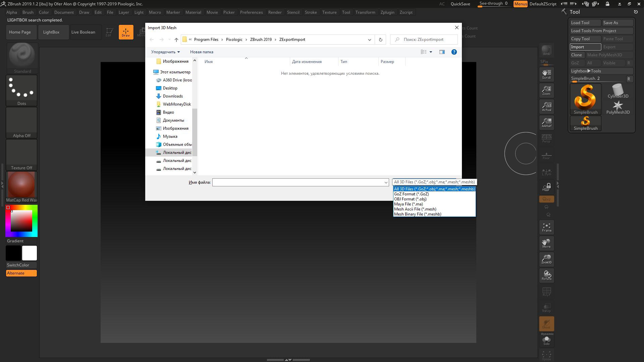Select the Scroll tool icon
This screenshot has width=644, height=362.
(546, 74)
